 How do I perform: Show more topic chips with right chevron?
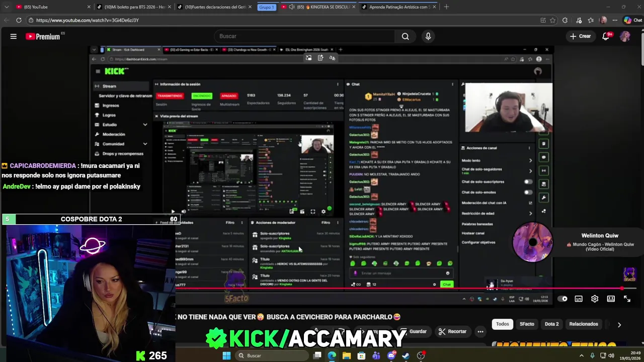point(619,324)
